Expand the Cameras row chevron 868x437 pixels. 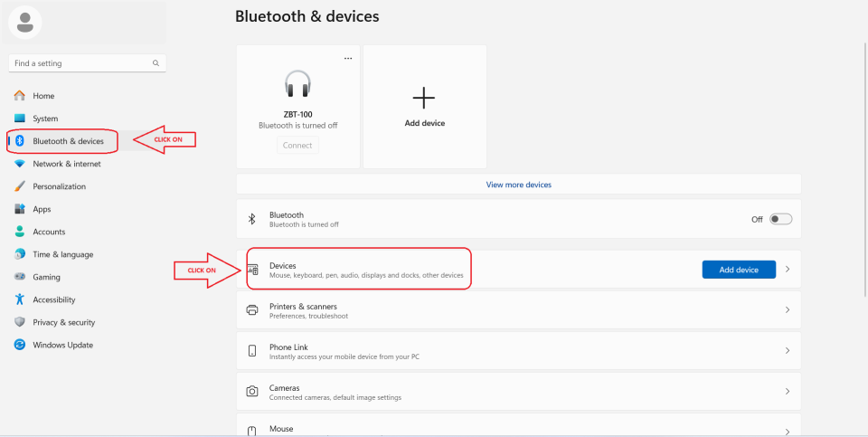click(x=788, y=392)
